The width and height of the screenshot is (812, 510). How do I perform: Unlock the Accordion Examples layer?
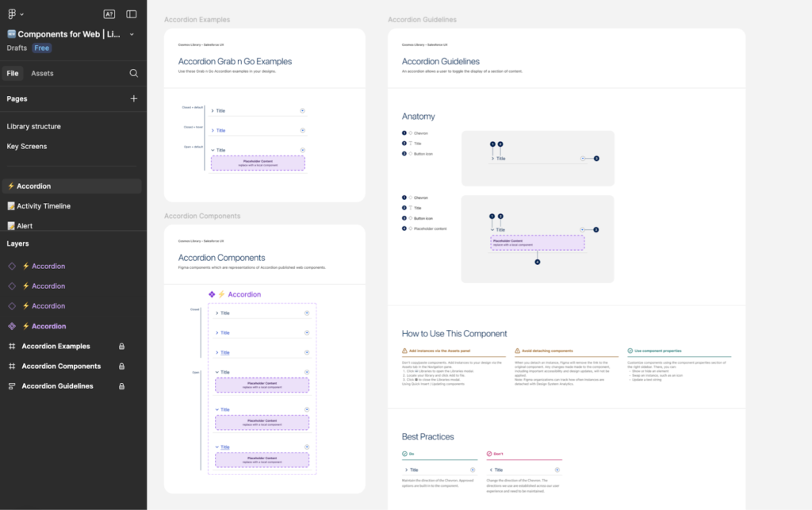pos(121,347)
